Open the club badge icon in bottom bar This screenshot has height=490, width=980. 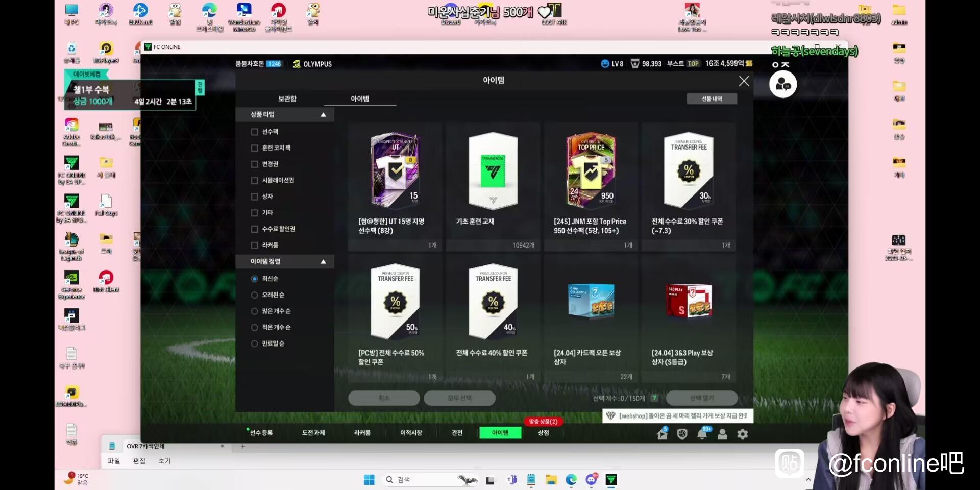pyautogui.click(x=682, y=434)
